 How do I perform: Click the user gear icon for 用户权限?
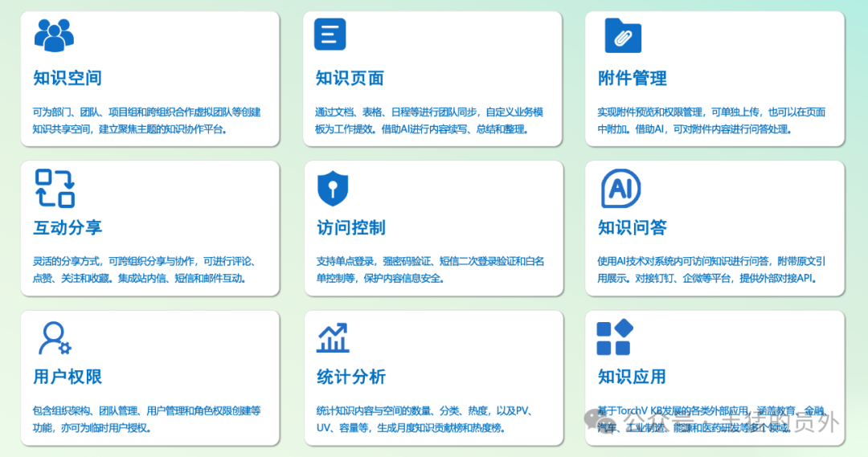coord(55,338)
